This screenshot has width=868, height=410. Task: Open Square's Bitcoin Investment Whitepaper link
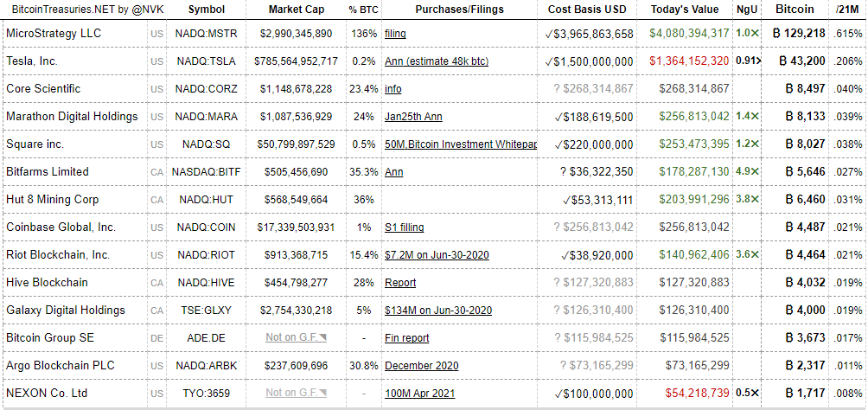461,144
